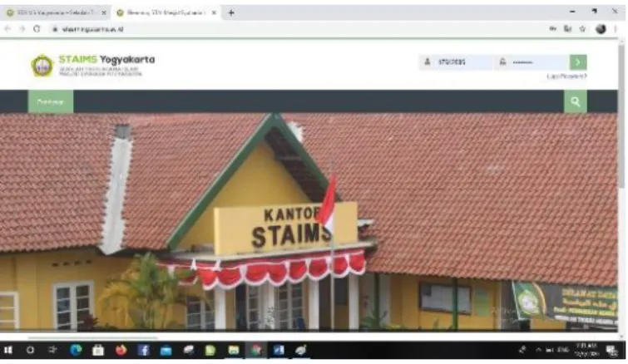628x364 pixels.
Task: Click the STAIMS round logo emblem
Action: [42, 66]
